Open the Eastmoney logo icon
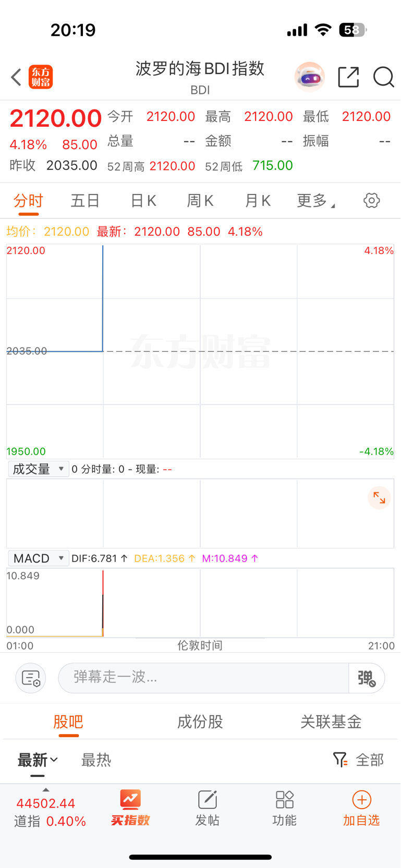Image resolution: width=401 pixels, height=868 pixels. pos(41,77)
